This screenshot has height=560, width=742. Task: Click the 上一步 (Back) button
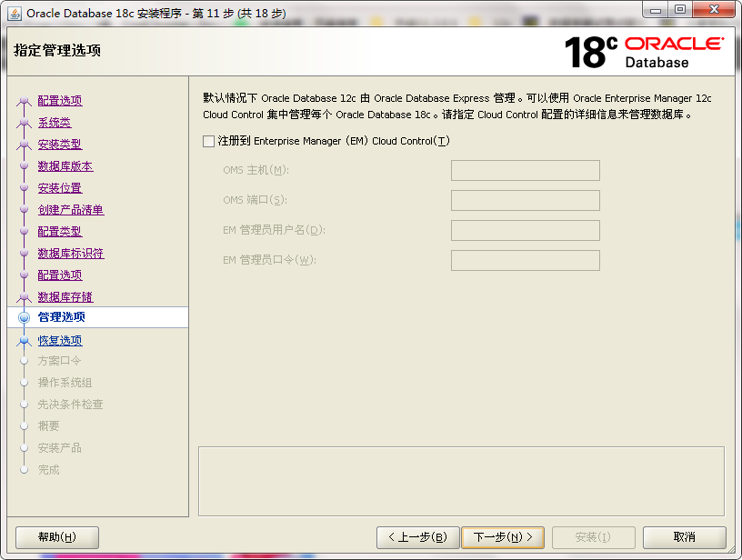[x=417, y=537]
